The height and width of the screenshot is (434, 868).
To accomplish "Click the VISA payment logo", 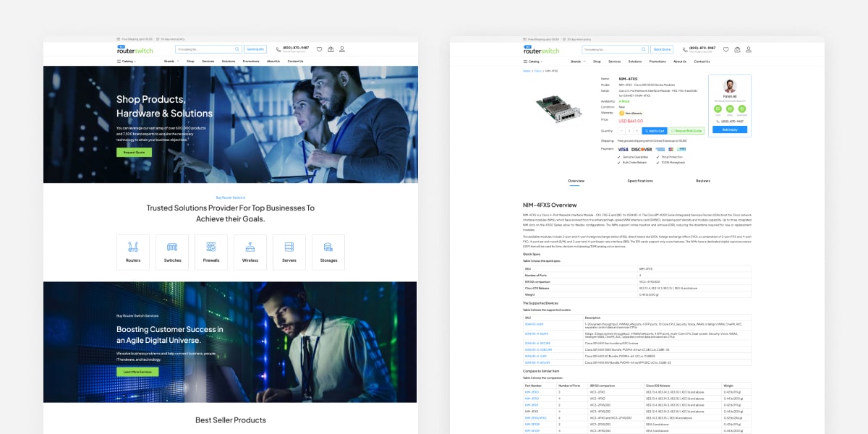I will click(623, 149).
